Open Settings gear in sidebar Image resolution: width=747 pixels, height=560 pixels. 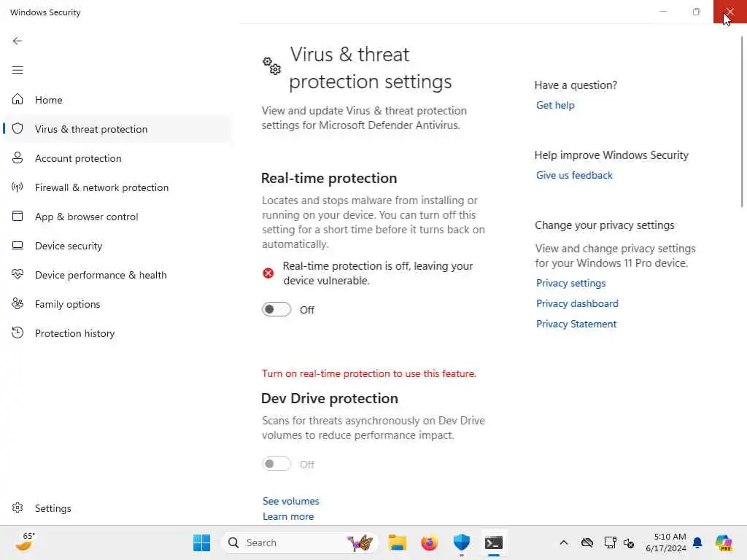point(18,508)
